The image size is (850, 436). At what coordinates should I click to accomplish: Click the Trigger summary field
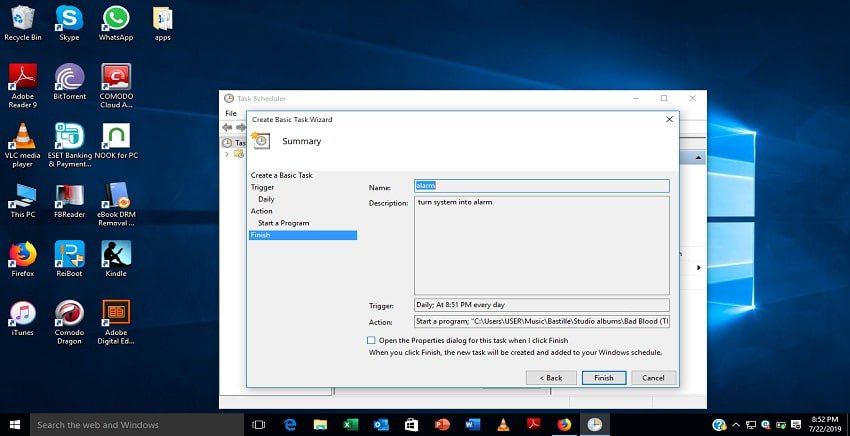(x=542, y=305)
